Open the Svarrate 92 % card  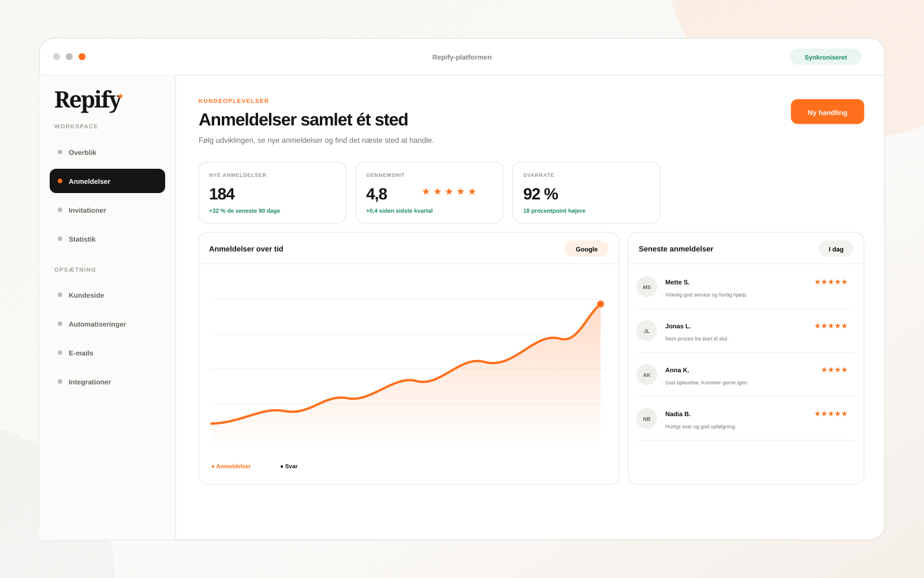(586, 192)
